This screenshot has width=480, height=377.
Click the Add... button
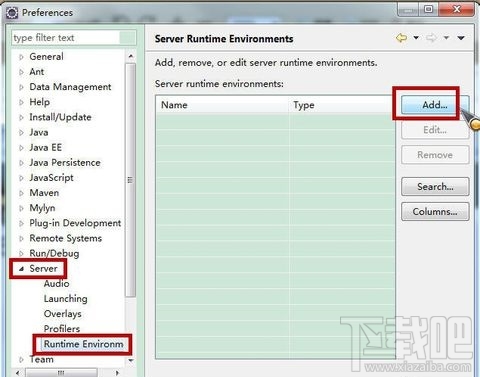tap(434, 105)
